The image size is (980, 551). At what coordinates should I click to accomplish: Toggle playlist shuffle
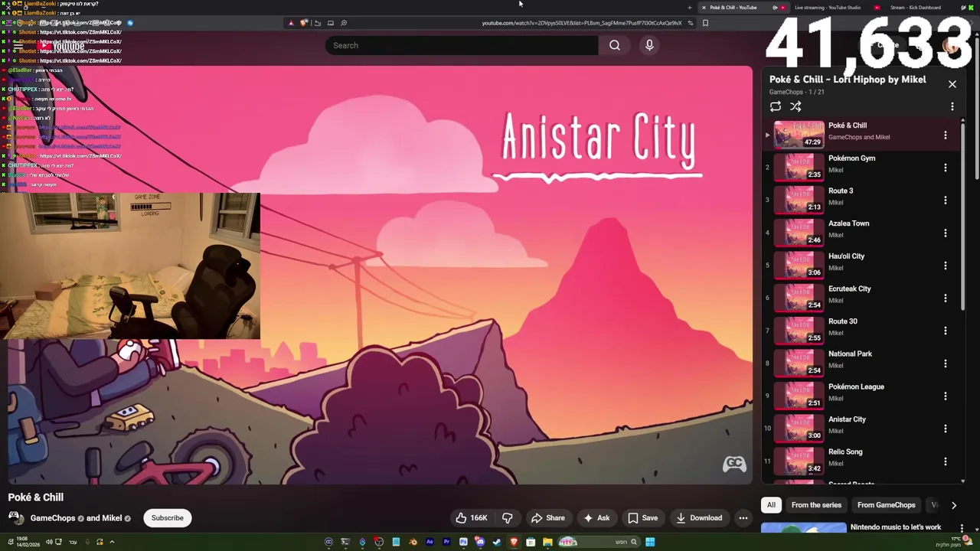tap(795, 107)
